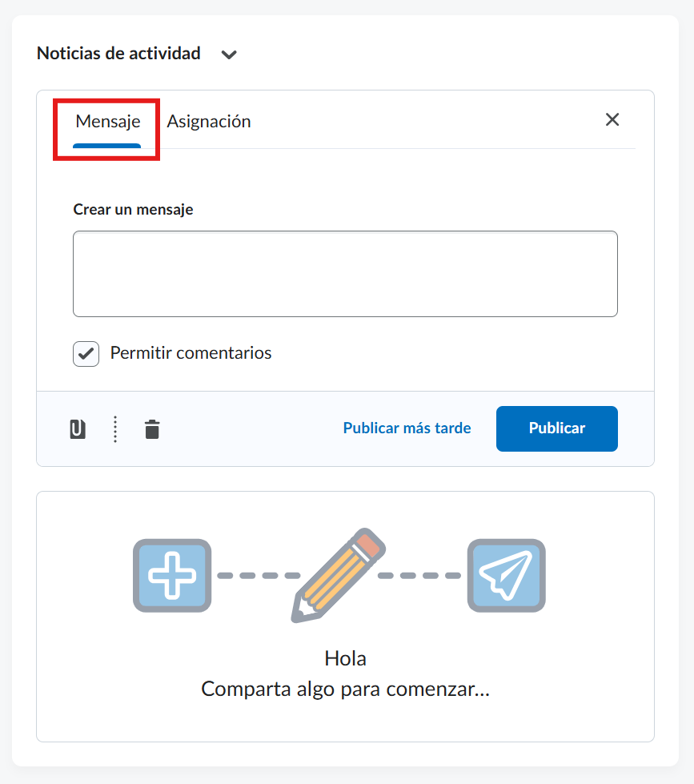Click the Noticias de actividad heading
694x784 pixels.
[118, 54]
